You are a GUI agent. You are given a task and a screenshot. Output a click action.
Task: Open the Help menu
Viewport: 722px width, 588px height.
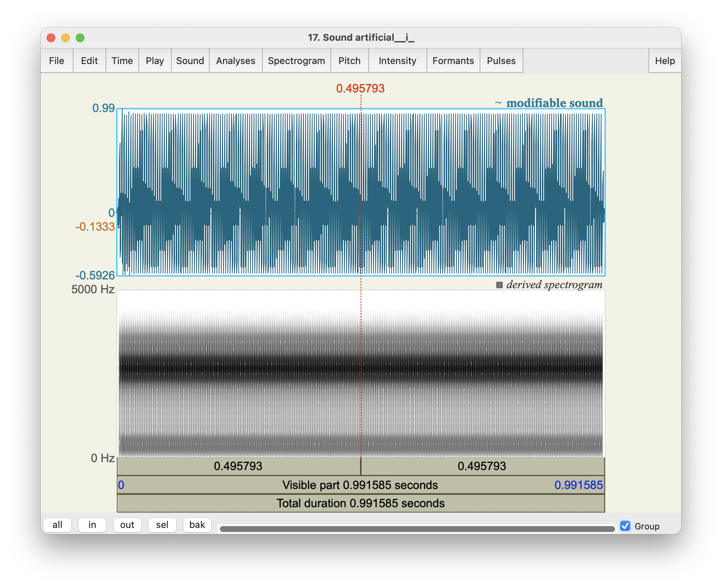pos(665,61)
